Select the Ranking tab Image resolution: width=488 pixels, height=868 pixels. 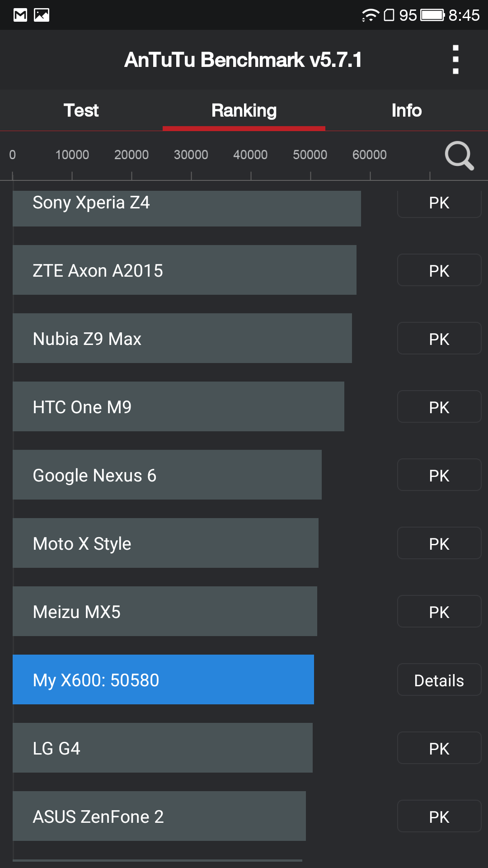pos(244,110)
